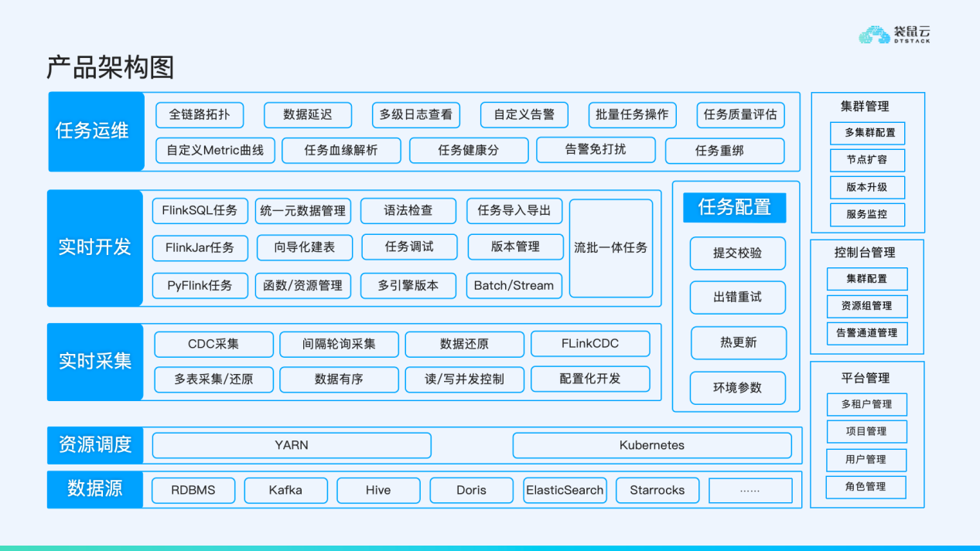The image size is (980, 551).
Task: Select the CDC采集 box
Action: pyautogui.click(x=213, y=344)
